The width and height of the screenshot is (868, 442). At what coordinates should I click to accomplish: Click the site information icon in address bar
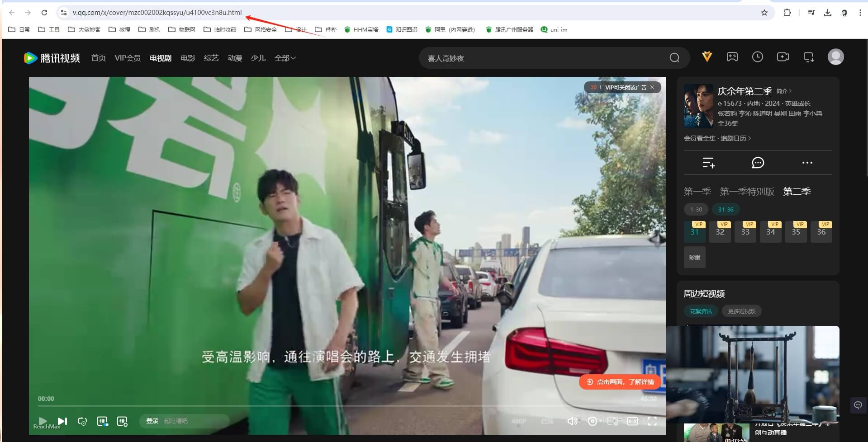(64, 13)
